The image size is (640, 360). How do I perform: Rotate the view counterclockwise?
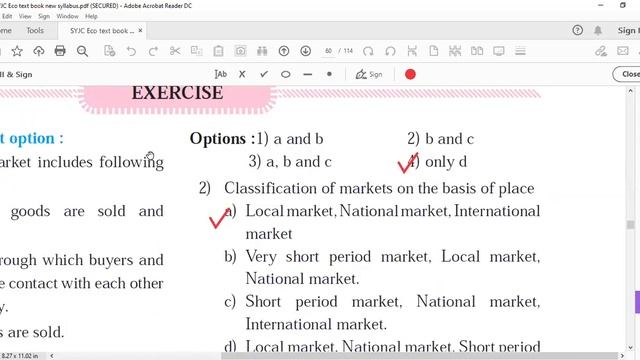pos(390,51)
